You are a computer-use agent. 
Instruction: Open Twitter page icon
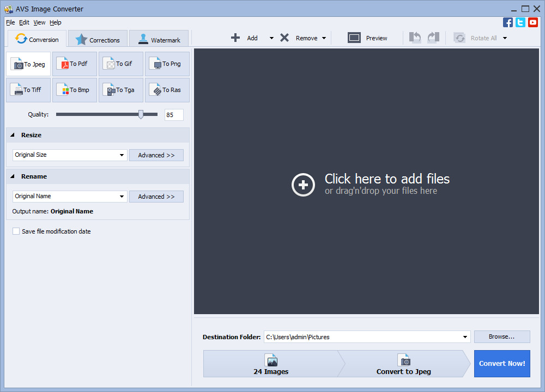pos(520,22)
